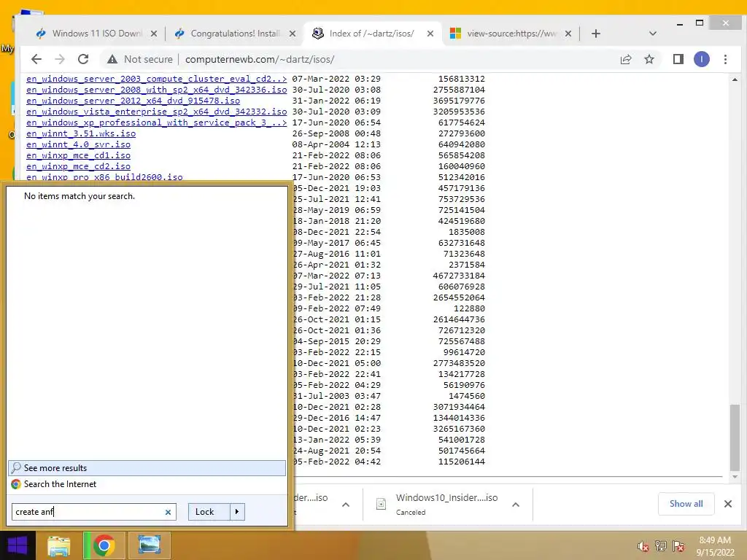Open the picture app taskbar icon
The width and height of the screenshot is (747, 560).
coord(150,545)
